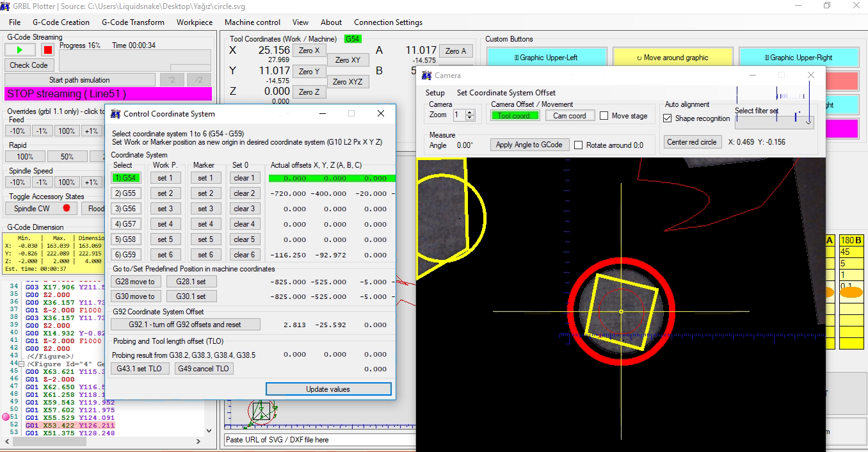Uncheck the Shape recognition checkbox
Viewport: 868px width, 452px height.
pyautogui.click(x=668, y=118)
